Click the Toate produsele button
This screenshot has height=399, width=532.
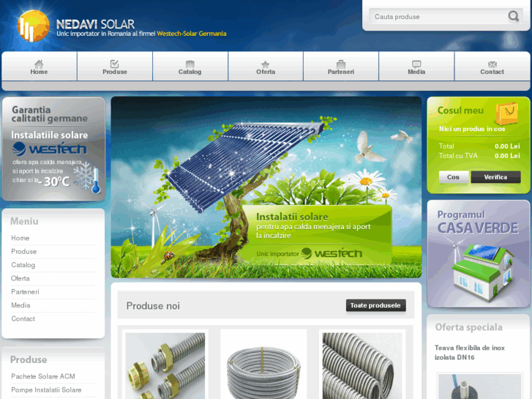[x=375, y=305]
